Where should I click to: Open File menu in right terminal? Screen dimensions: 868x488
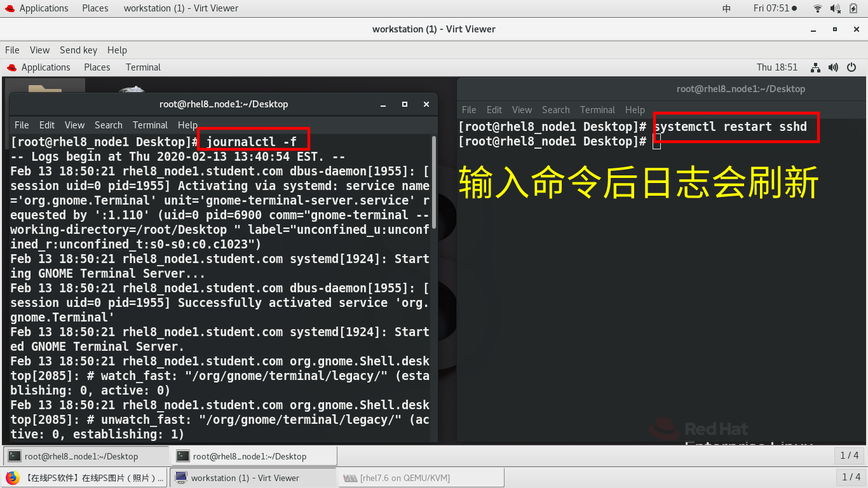(x=469, y=109)
